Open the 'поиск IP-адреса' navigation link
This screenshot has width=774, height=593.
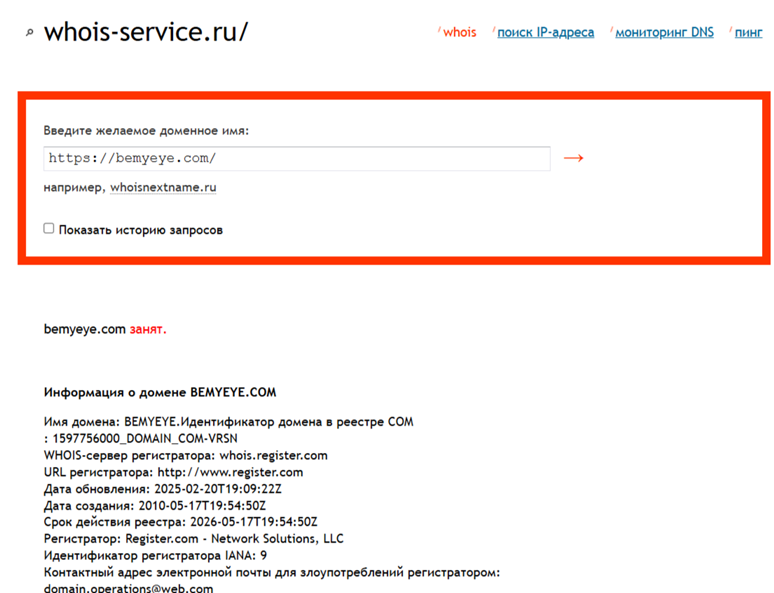tap(545, 32)
